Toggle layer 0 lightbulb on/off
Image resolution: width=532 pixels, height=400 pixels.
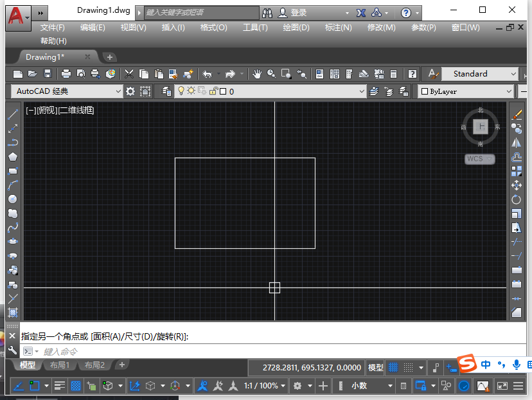tap(181, 91)
